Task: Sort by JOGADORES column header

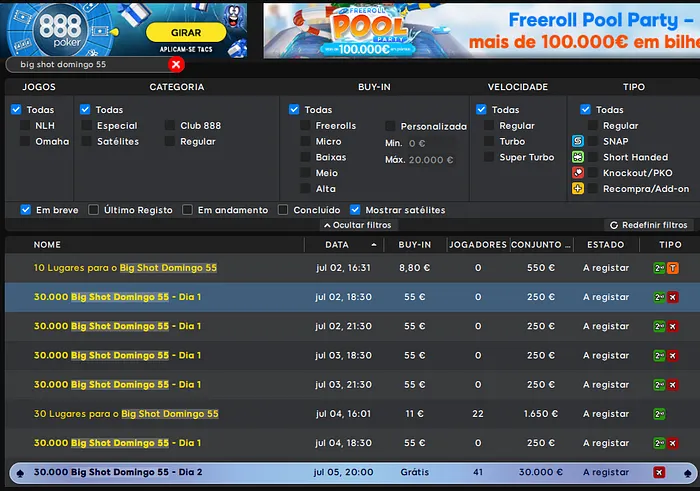Action: (478, 245)
